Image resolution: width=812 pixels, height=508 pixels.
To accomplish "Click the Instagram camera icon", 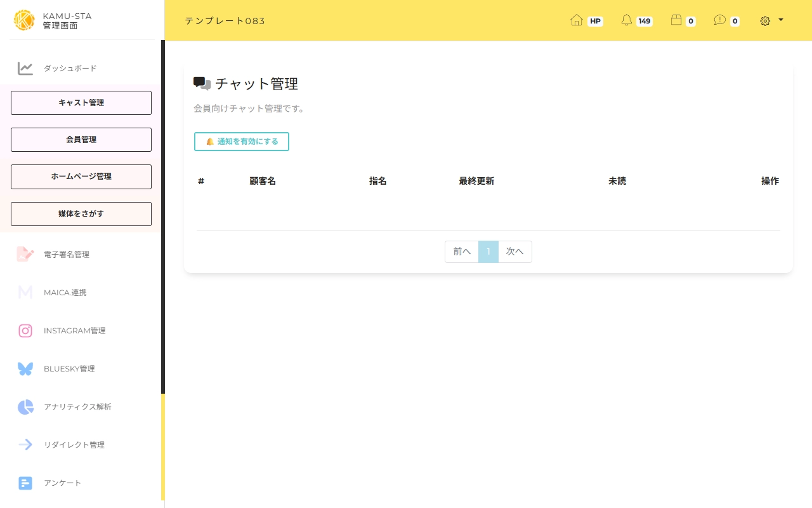I will [25, 331].
